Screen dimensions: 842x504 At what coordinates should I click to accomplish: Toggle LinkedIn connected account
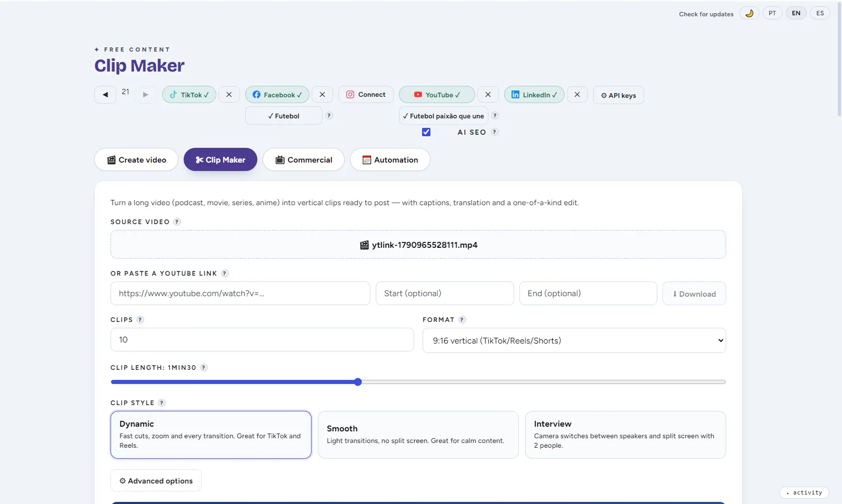coord(534,95)
